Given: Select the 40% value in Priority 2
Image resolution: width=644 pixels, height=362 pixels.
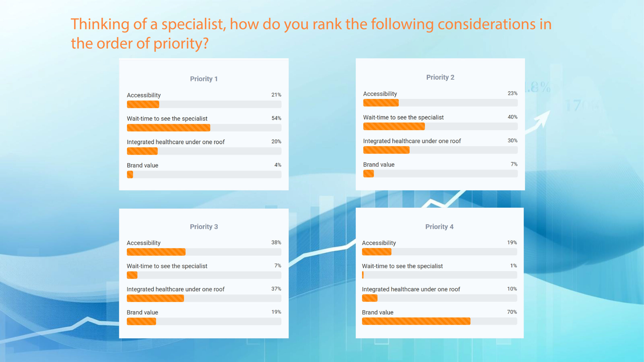Looking at the screenshot, I should coord(512,117).
